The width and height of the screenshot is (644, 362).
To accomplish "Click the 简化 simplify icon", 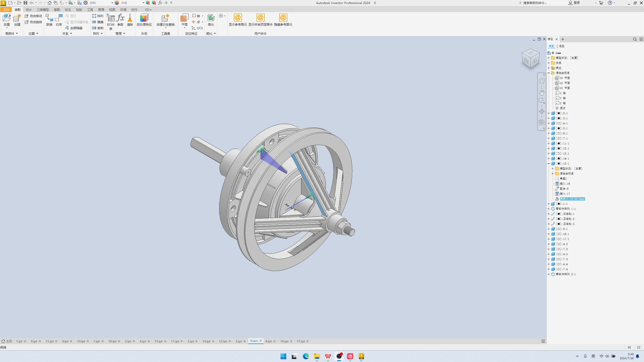I will [x=211, y=20].
